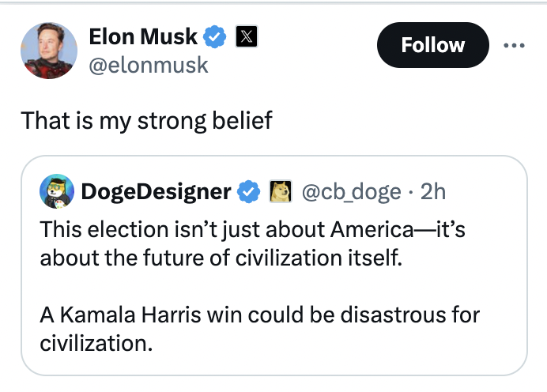Open the DogeDesigner avatar

tap(57, 191)
